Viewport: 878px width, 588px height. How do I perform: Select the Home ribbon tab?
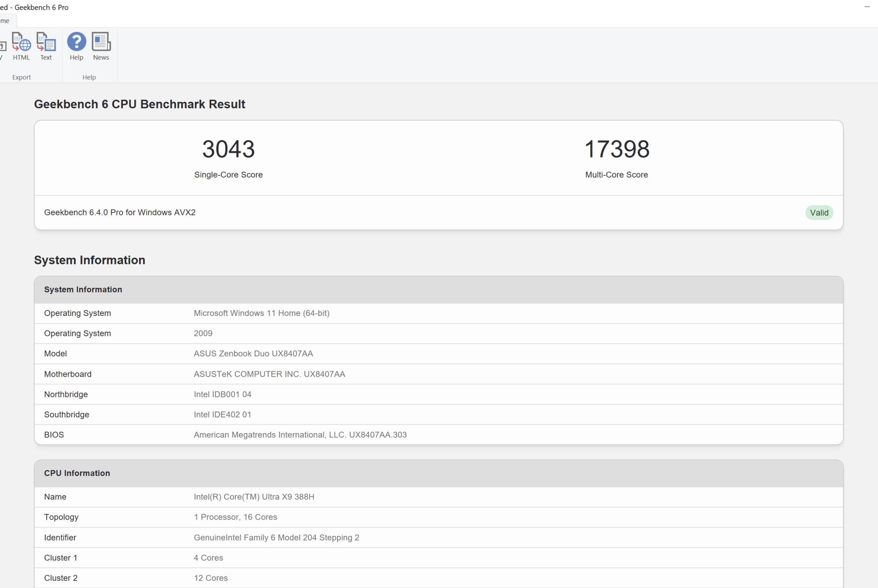coord(5,21)
